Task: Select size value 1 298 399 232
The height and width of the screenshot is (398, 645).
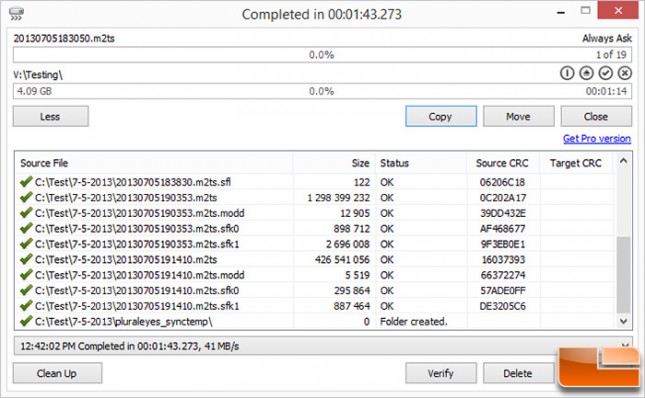Action: [339, 198]
